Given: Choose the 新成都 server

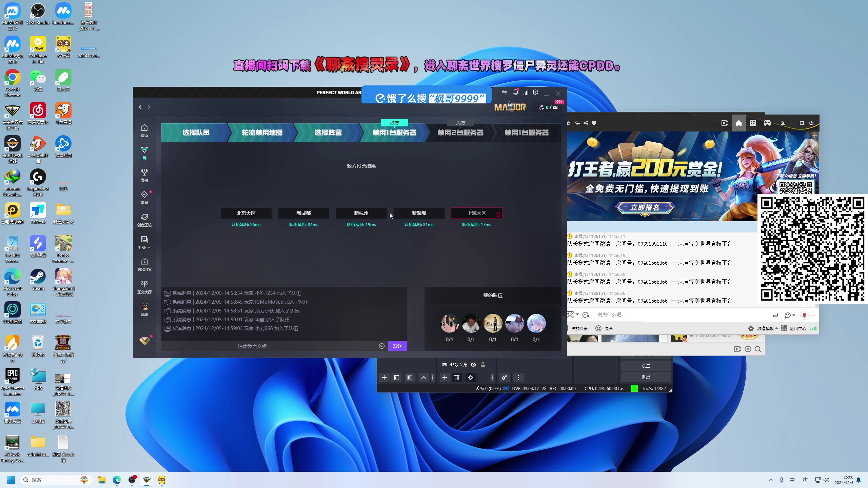Looking at the screenshot, I should (x=304, y=213).
